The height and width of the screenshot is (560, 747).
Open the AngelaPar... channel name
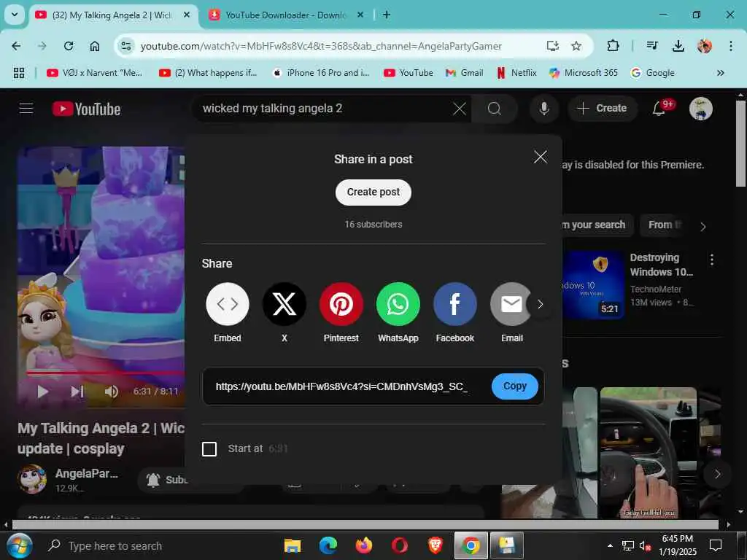click(87, 474)
